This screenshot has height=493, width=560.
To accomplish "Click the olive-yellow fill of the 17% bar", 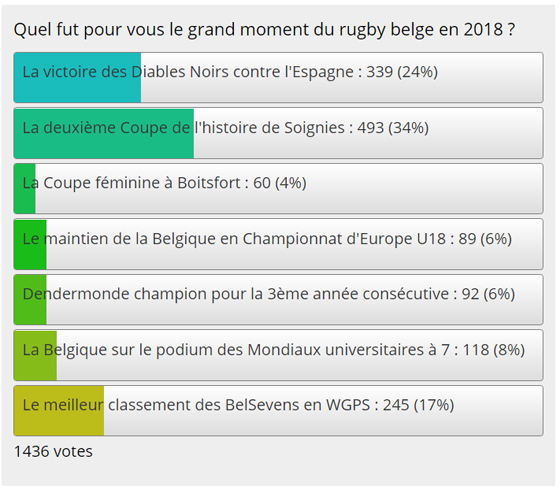I will (59, 411).
